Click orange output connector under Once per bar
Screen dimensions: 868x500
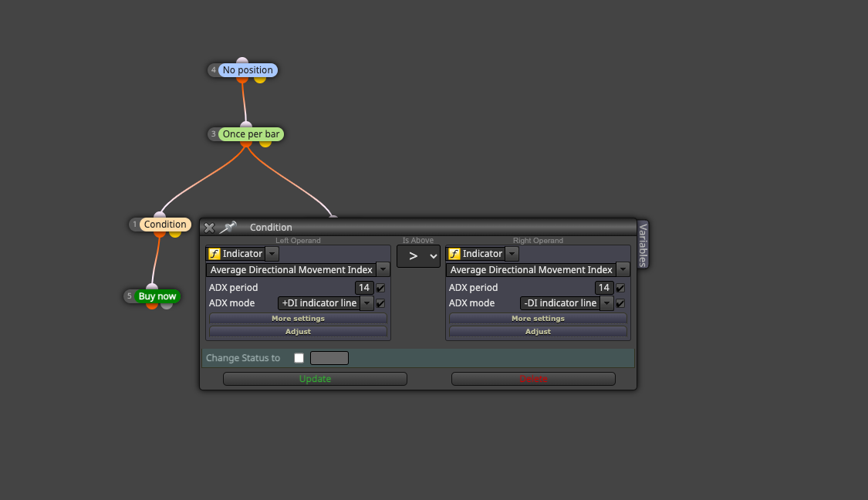[246, 144]
